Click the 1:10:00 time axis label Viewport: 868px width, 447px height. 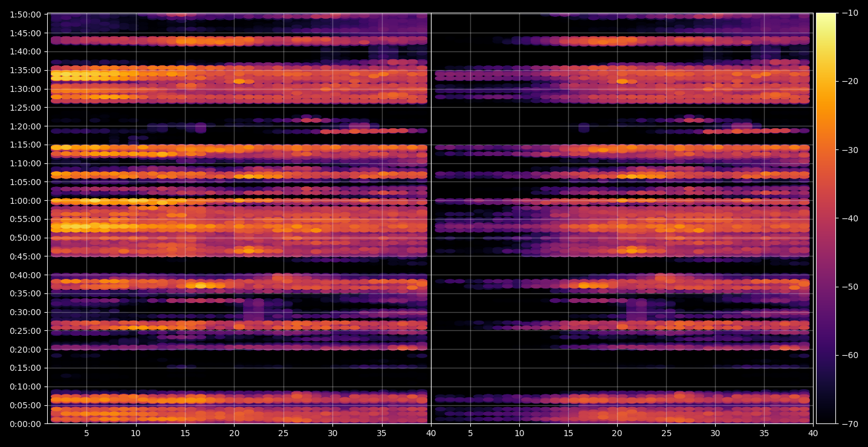tap(25, 163)
